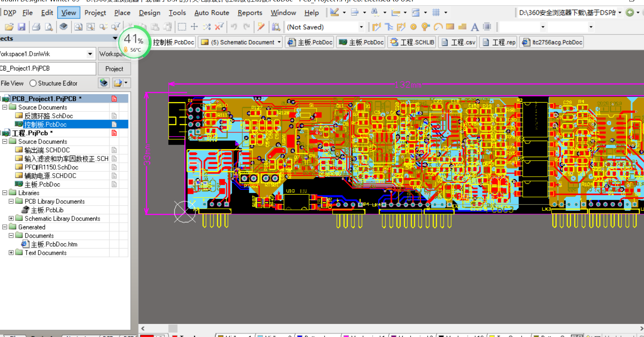Image resolution: width=644 pixels, height=337 pixels.
Task: Open the DXP system menu
Action: [x=10, y=12]
